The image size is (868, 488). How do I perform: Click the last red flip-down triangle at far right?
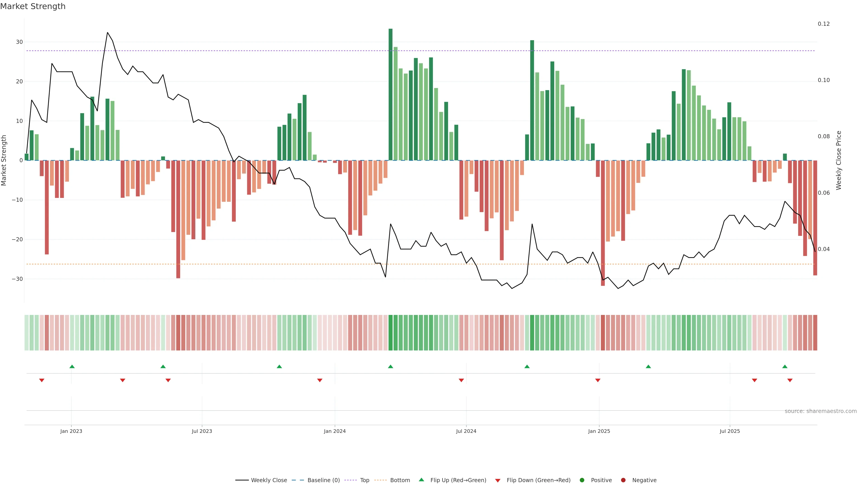tap(790, 380)
